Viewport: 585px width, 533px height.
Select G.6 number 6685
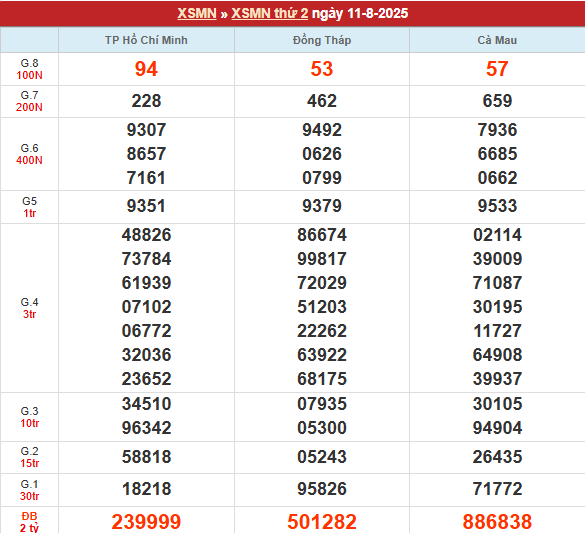click(x=497, y=154)
